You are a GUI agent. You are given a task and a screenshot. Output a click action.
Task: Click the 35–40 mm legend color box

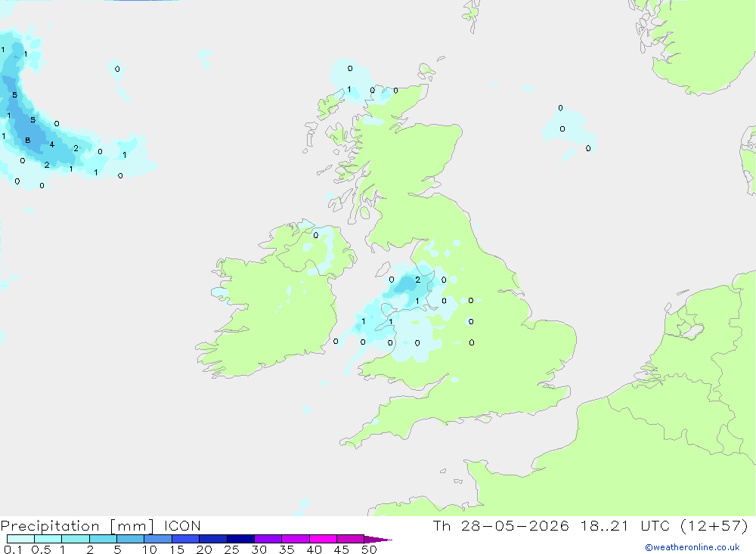pyautogui.click(x=296, y=539)
